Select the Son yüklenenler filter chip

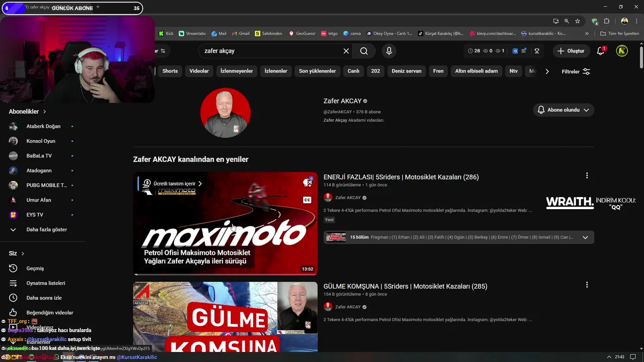[x=317, y=71]
